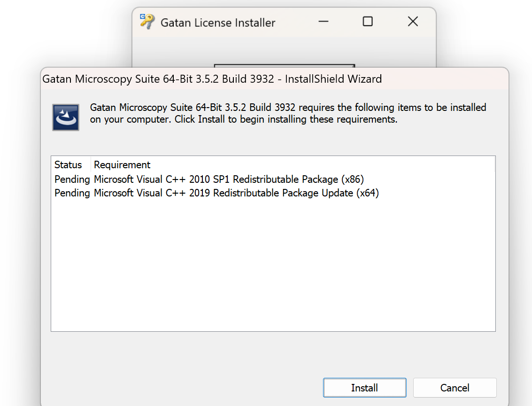Viewport: 532px width, 406px height.
Task: Click the InstallShield Wizard title bar
Action: 212,79
